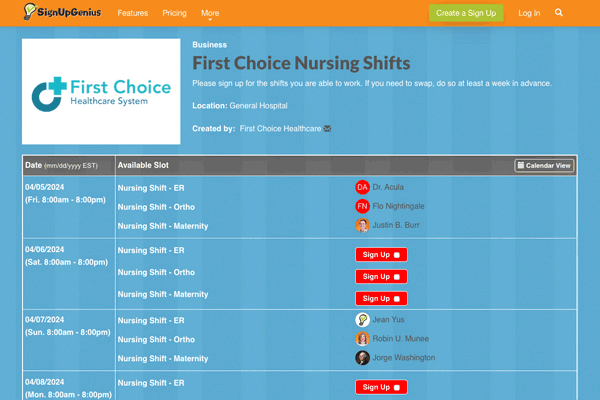
Task: Go to the Pricing page
Action: [174, 13]
